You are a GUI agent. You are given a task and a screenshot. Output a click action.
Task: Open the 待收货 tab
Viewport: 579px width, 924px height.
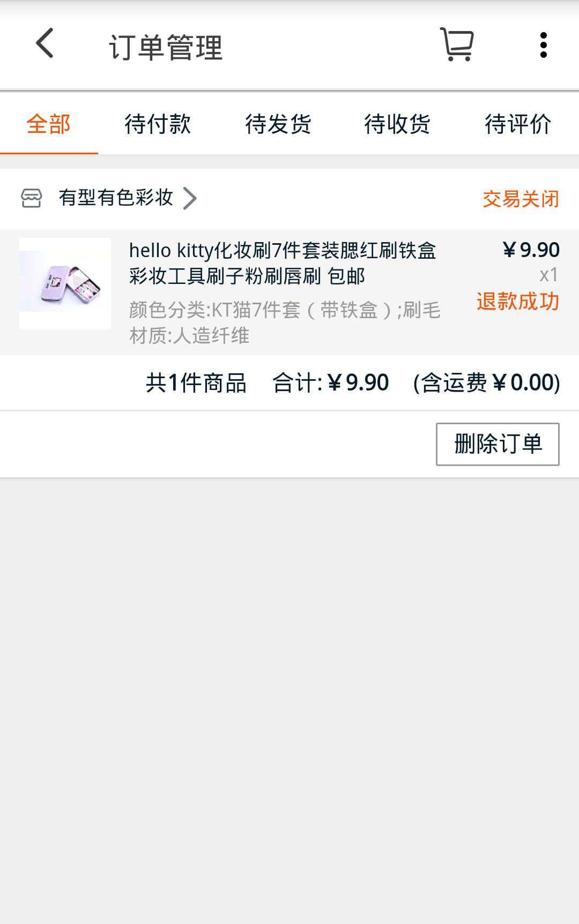point(397,124)
